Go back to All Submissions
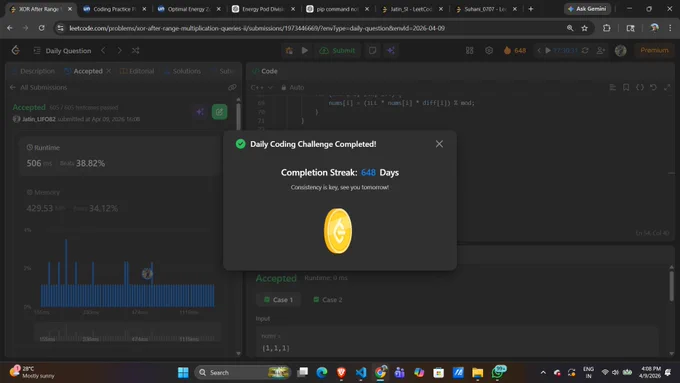This screenshot has height=383, width=680. pos(38,87)
